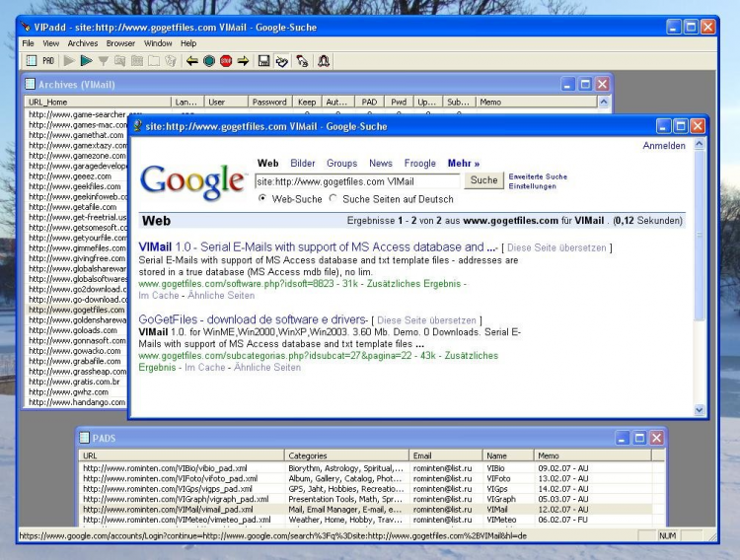Screen dimensions: 740x560
Task: Select the Web-Suche radio button
Action: [x=261, y=198]
